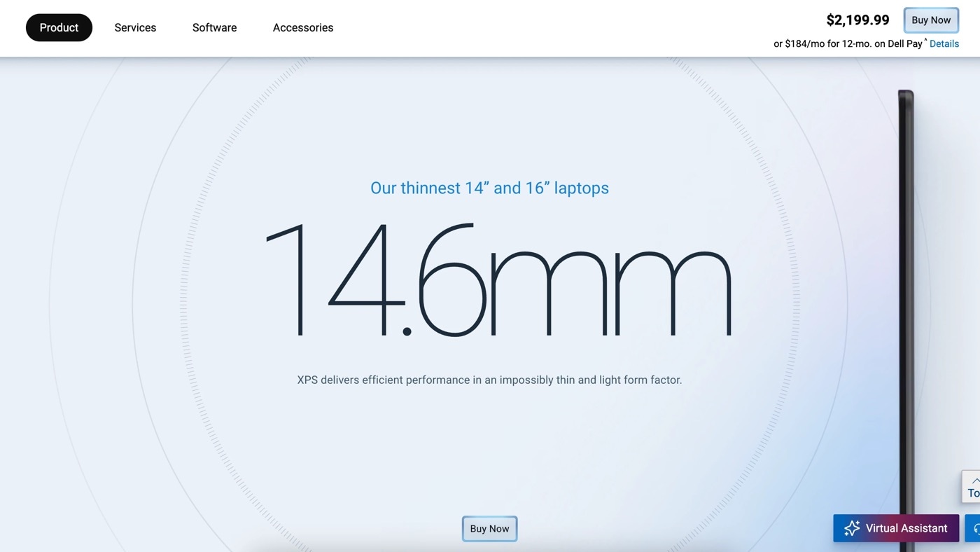This screenshot has width=980, height=552.
Task: Click the XPS delivers efficient performance sentence
Action: pos(489,380)
